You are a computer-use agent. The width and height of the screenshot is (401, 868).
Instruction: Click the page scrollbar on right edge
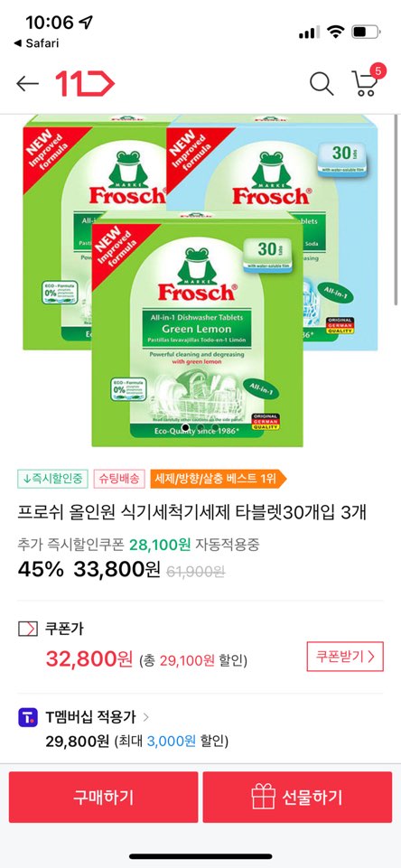[396, 210]
